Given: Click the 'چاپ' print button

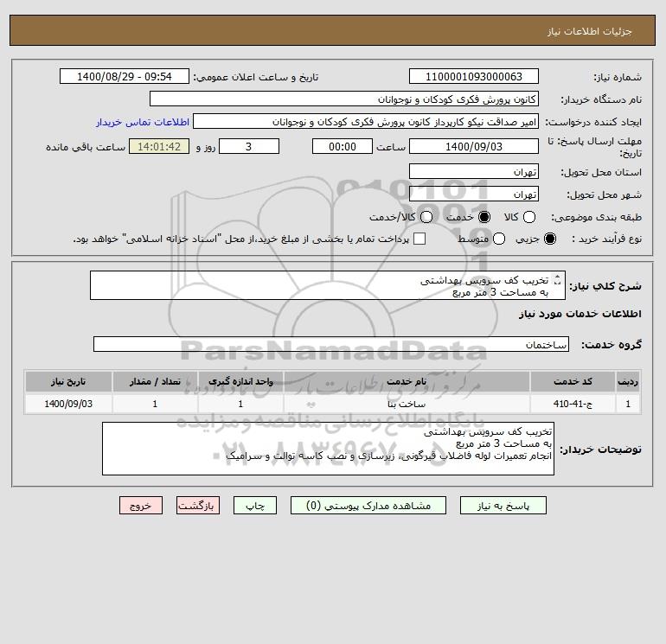Looking at the screenshot, I should (255, 506).
